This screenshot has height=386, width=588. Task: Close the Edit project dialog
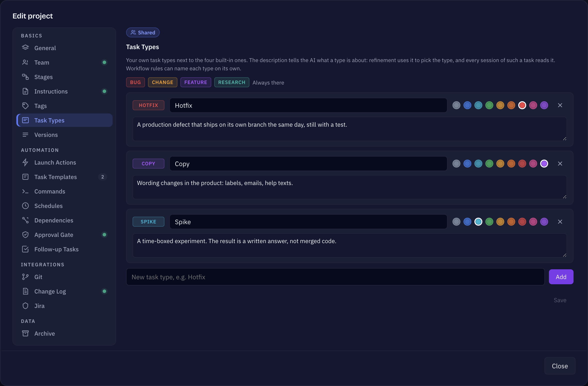pyautogui.click(x=560, y=366)
